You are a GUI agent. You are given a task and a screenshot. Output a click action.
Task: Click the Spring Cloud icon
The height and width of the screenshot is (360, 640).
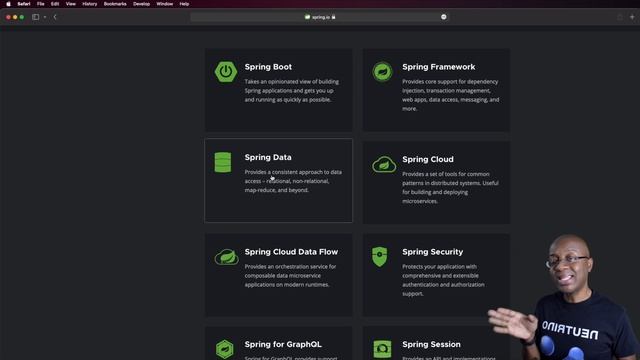click(x=384, y=164)
